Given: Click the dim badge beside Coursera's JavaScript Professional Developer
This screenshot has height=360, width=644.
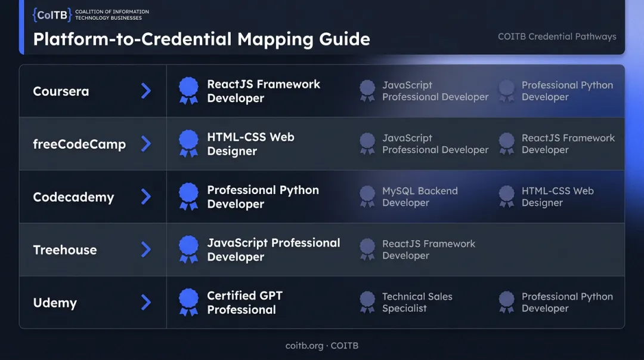Looking at the screenshot, I should [367, 91].
